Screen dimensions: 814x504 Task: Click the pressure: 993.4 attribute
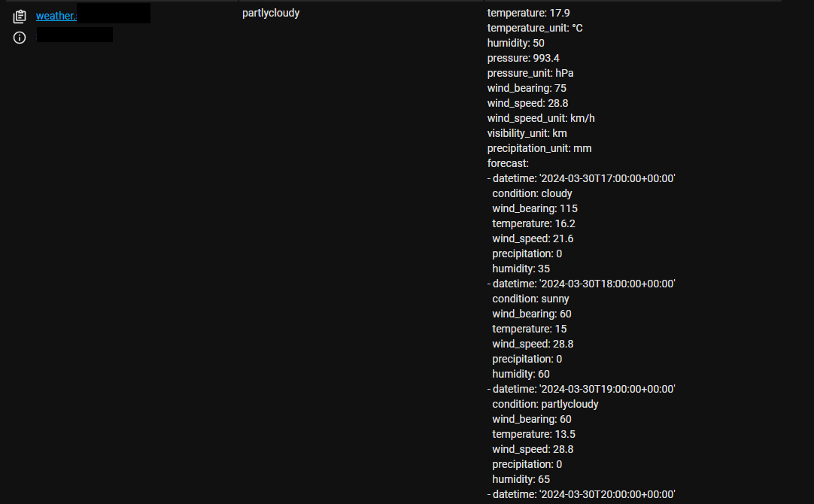click(524, 58)
